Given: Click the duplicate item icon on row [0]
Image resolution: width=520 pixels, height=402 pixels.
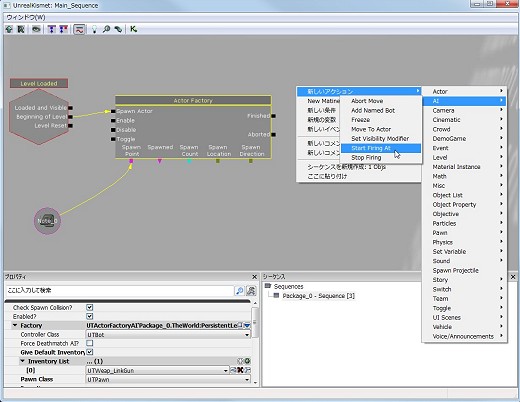Looking at the screenshot, I should 248,370.
